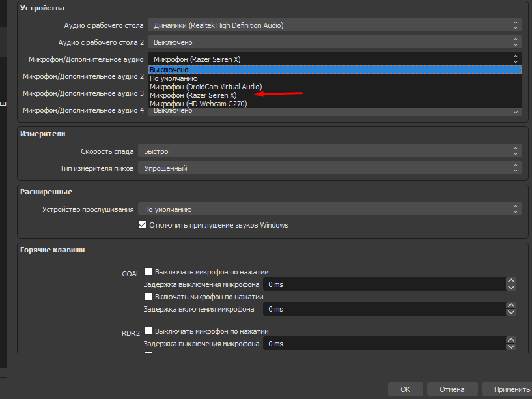Open 'Аудио с рабочего стола 2' dropdown
The image size is (532, 399).
point(335,42)
